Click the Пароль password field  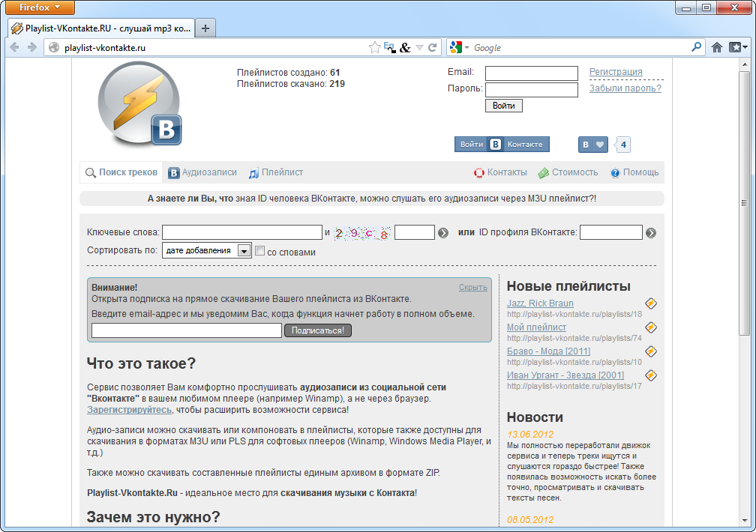(531, 90)
